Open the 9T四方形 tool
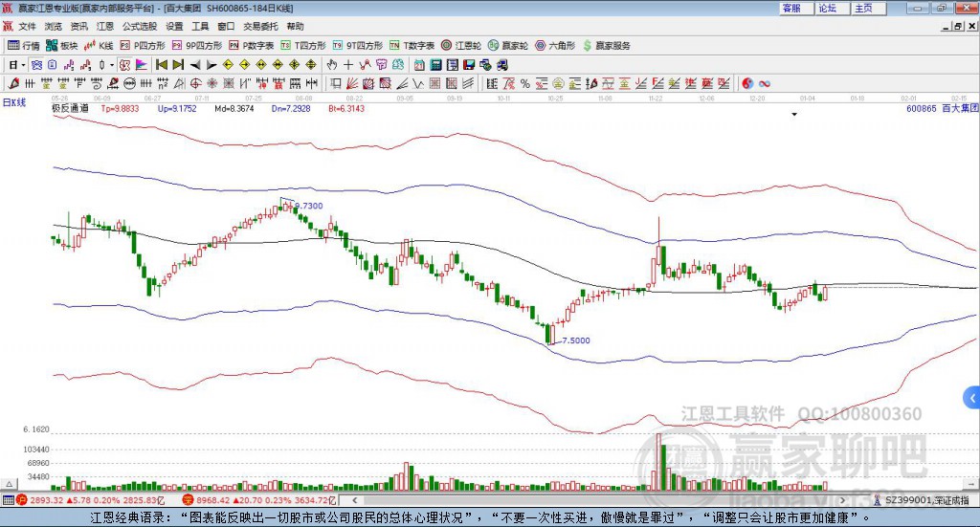Screen dimensions: 980x527 (358, 46)
